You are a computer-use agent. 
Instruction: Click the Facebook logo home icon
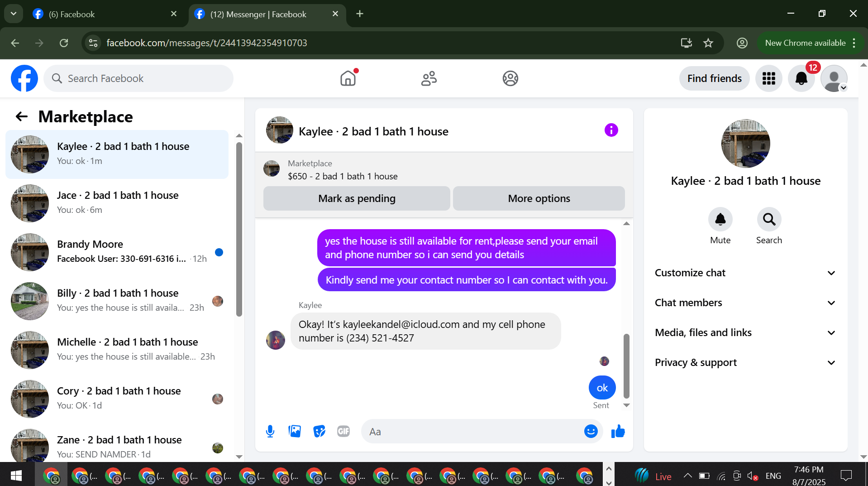tap(24, 78)
